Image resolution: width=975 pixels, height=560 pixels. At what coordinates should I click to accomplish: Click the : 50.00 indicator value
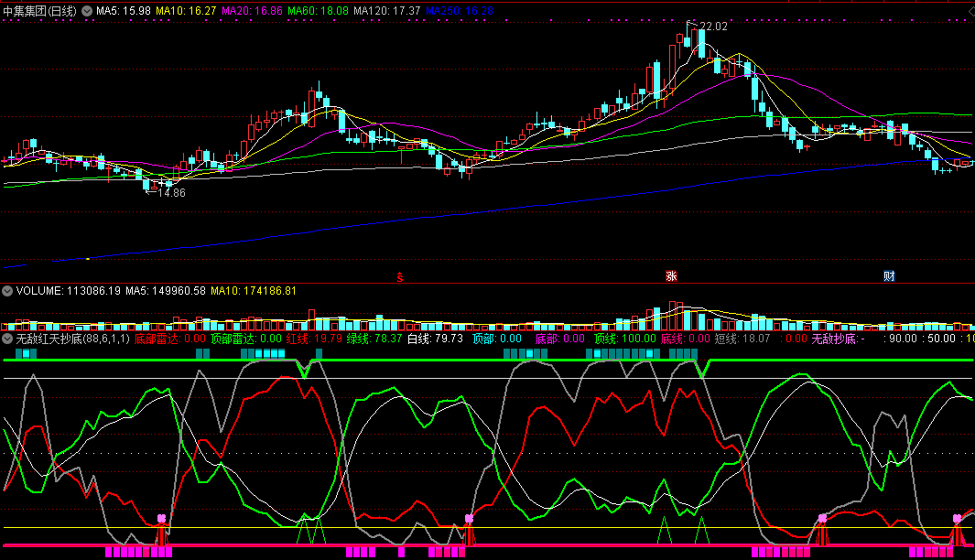click(x=939, y=339)
